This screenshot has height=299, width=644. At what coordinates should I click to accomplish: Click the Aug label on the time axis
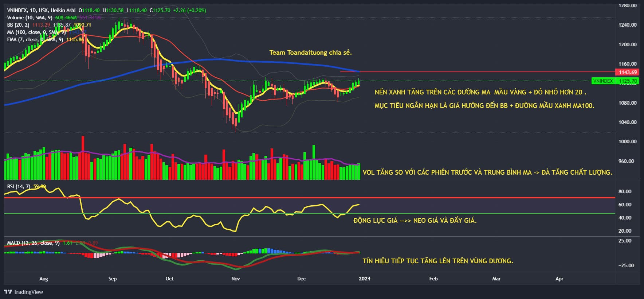(x=43, y=279)
